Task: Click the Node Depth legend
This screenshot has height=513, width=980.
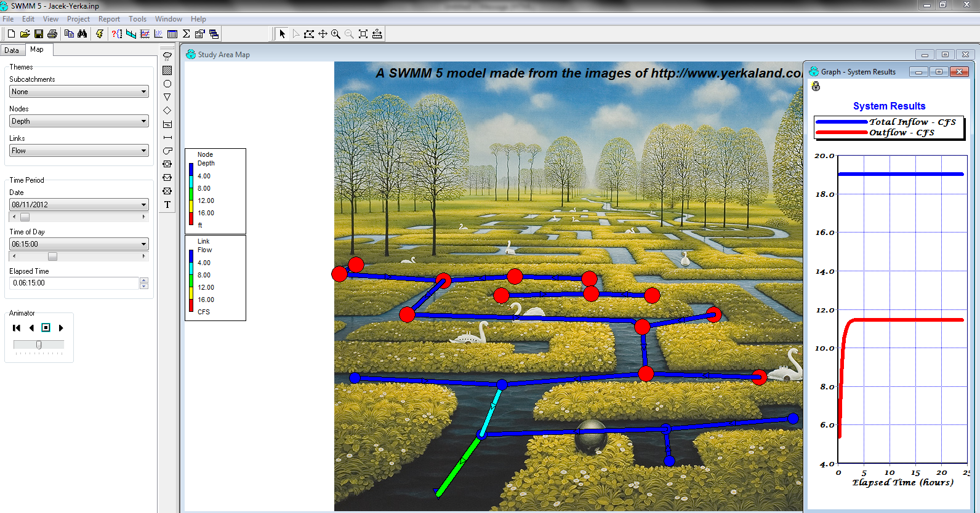Action: tap(215, 191)
